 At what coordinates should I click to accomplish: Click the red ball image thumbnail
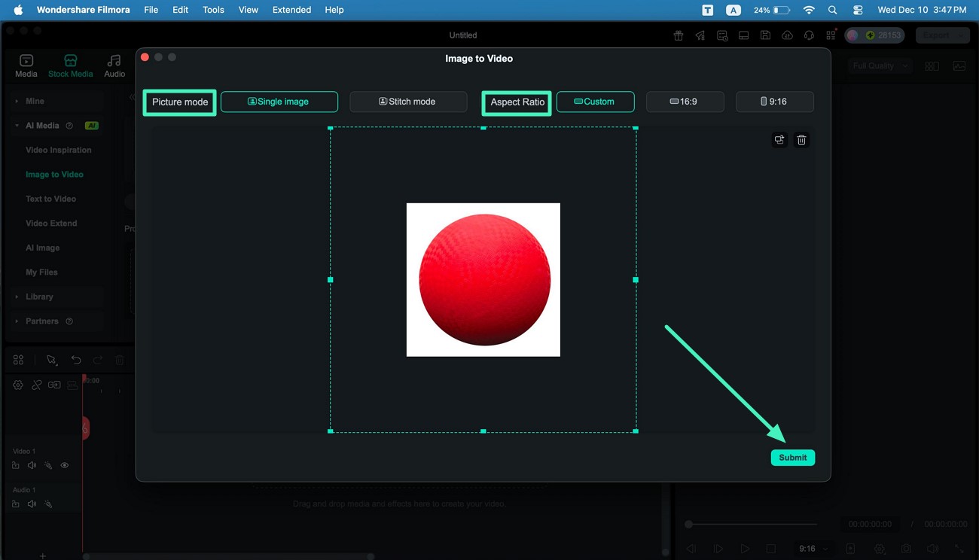click(x=483, y=280)
